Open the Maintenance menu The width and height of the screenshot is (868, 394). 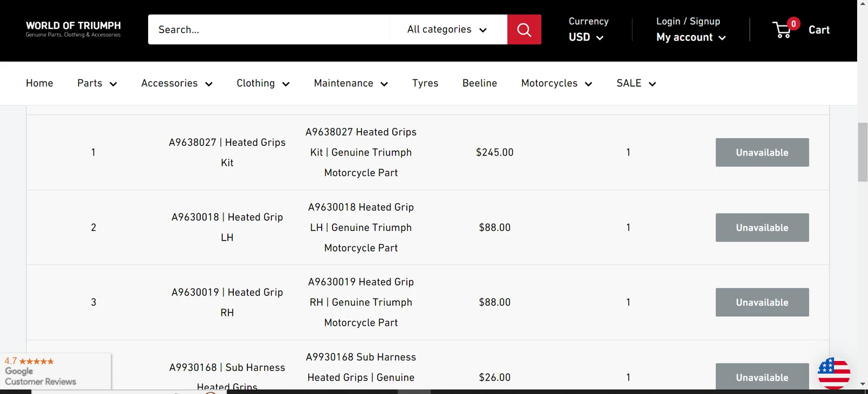(350, 83)
